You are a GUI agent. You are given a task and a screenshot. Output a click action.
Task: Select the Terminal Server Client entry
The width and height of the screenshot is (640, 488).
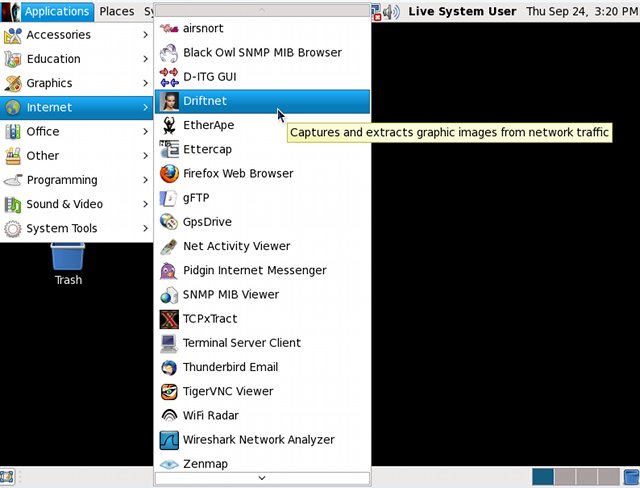pos(262,343)
